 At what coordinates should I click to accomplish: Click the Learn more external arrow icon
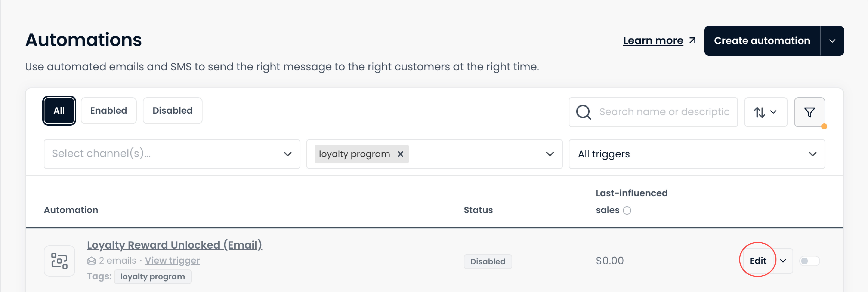[x=692, y=41]
